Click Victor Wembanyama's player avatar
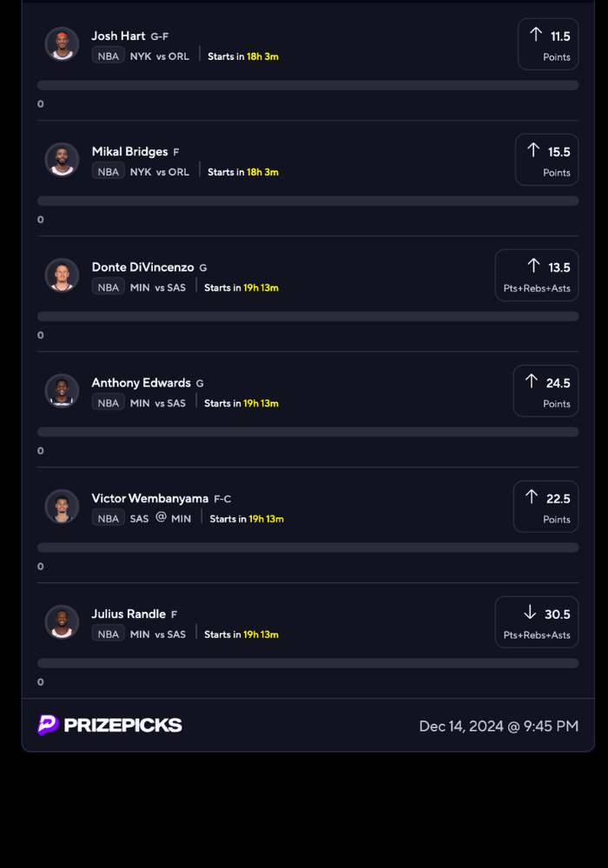608x868 pixels. click(62, 506)
